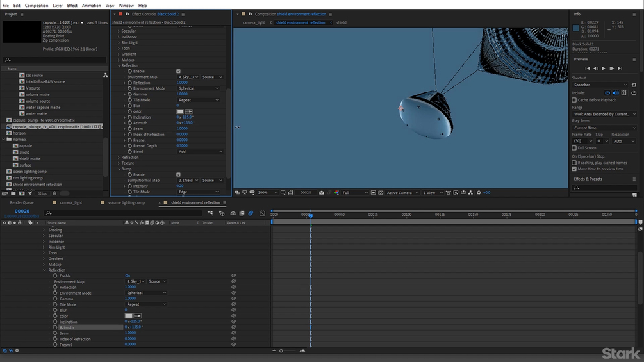Open the Window menu

(x=126, y=5)
